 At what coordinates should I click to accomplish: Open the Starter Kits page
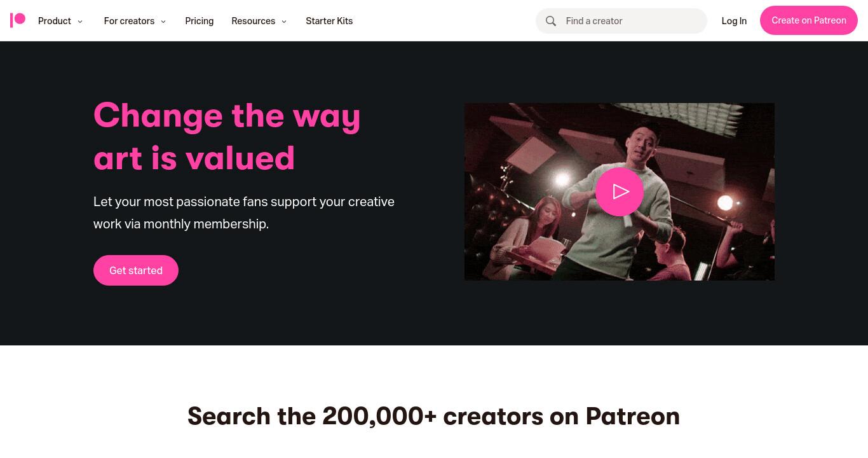point(329,21)
